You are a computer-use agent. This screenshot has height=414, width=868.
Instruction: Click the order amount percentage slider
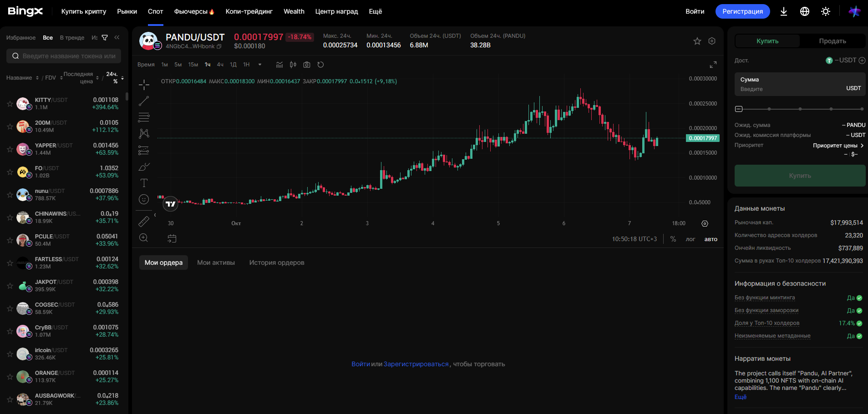coord(800,109)
